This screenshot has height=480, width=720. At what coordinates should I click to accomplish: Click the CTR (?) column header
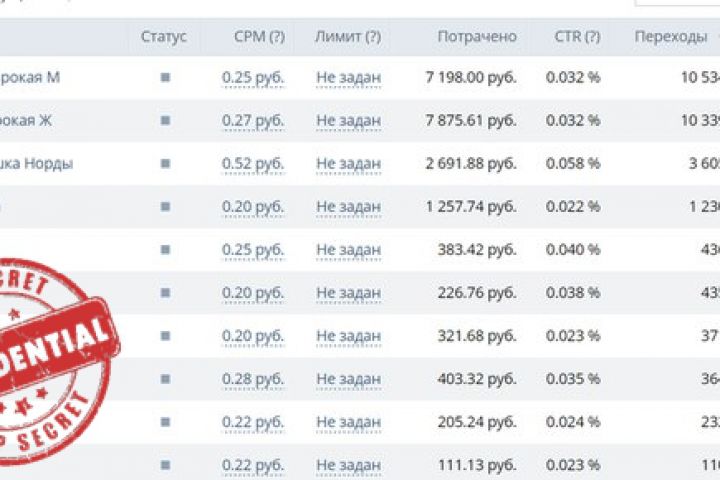(577, 37)
